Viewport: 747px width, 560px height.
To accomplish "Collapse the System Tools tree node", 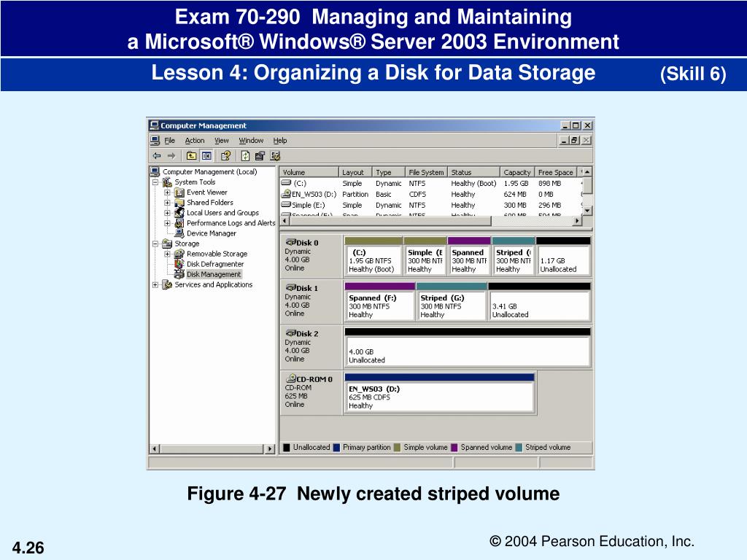I will [x=155, y=182].
